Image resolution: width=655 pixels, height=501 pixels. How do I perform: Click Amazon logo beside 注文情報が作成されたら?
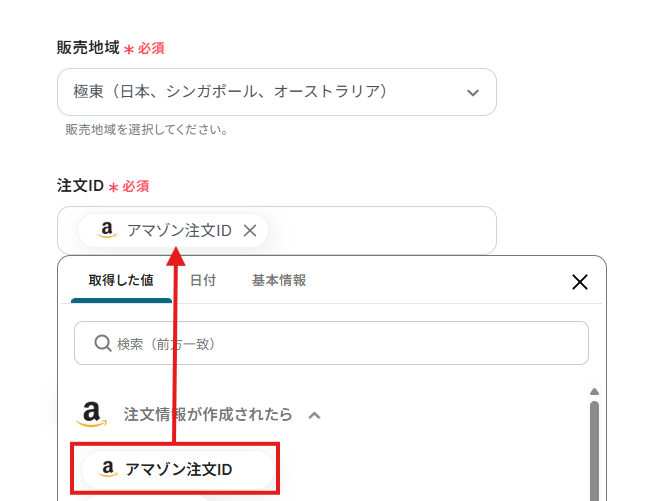tap(93, 414)
